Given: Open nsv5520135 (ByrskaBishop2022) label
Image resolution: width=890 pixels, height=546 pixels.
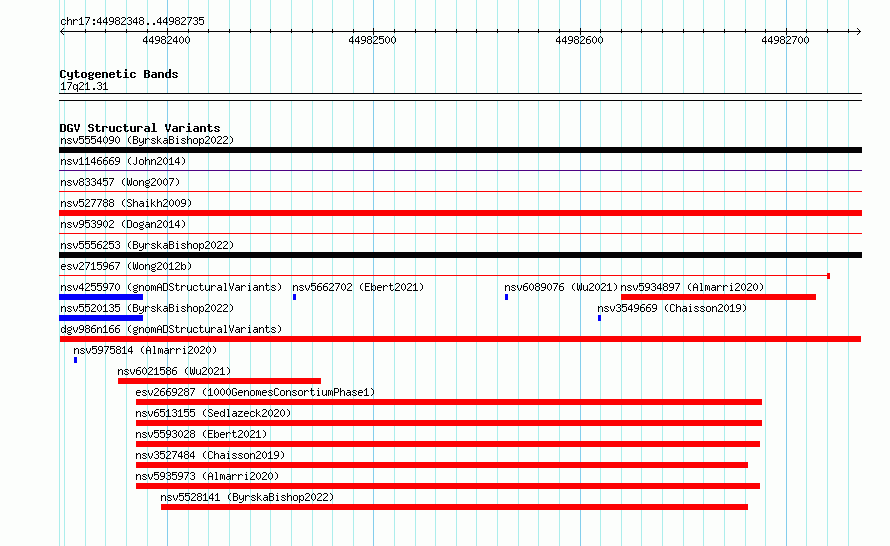Looking at the screenshot, I should point(147,308).
